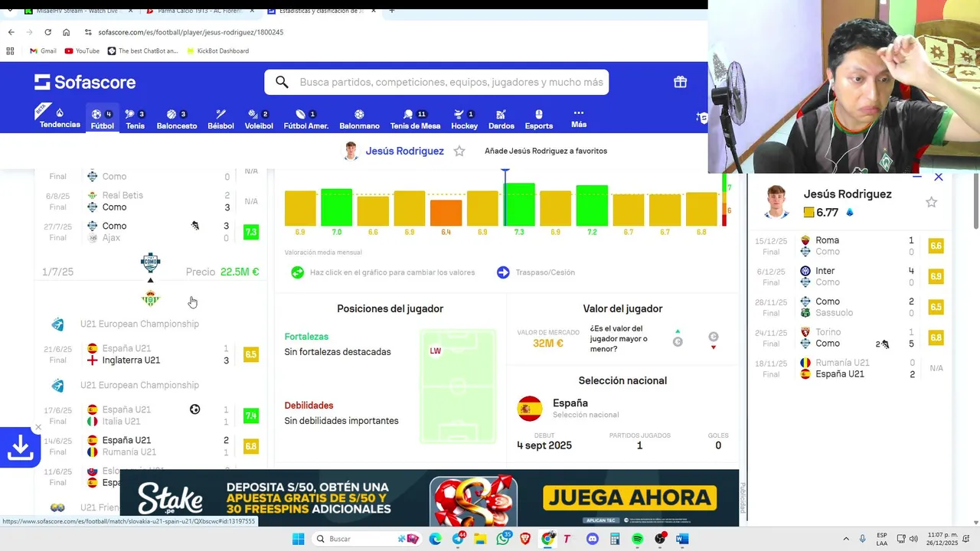Open the Esports section
Image resolution: width=980 pixels, height=551 pixels.
pos(538,119)
